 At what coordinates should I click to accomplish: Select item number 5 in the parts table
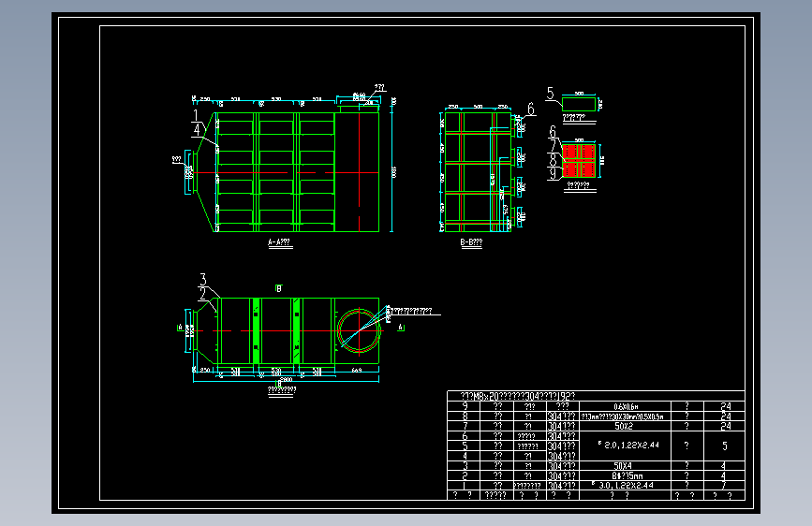(x=465, y=446)
